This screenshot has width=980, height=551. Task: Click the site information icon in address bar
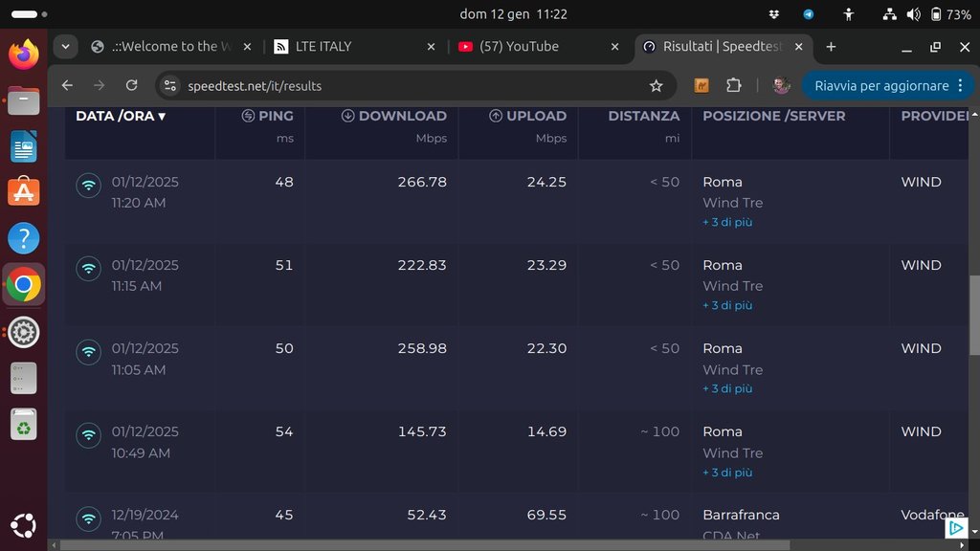[169, 86]
